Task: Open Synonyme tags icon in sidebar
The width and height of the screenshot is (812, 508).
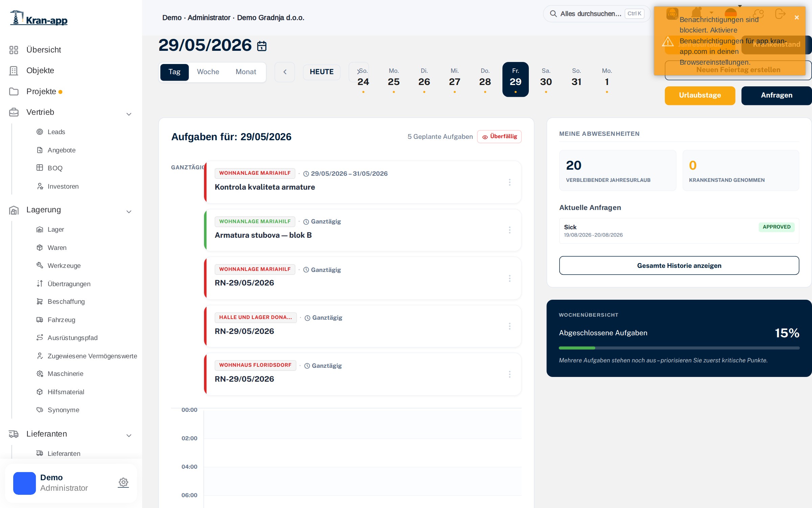Action: point(40,410)
